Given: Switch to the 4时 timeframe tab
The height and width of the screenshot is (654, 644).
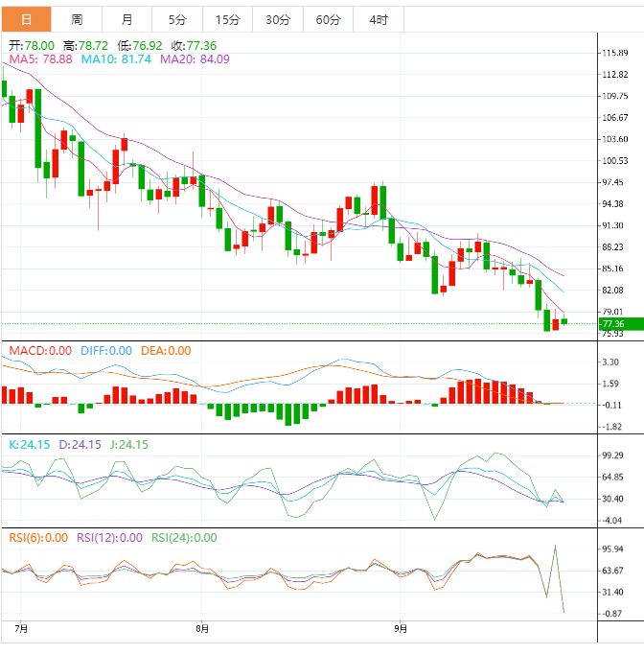Looking at the screenshot, I should [379, 19].
